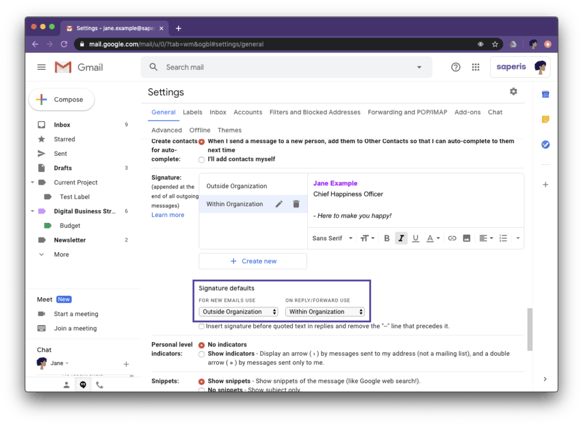
Task: Open the text size dropdown
Action: [367, 238]
